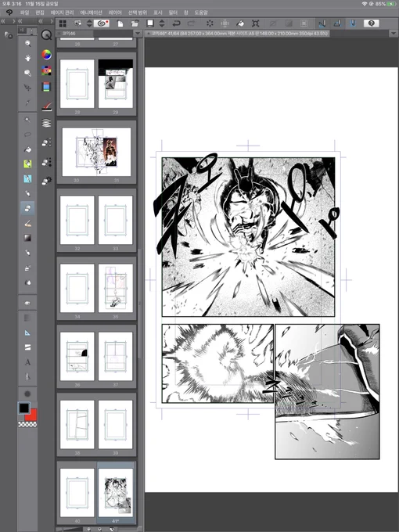Open the eraser-with-gear sub tool detail palette
Image resolution: width=399 pixels, height=532 pixels.
(x=46, y=181)
